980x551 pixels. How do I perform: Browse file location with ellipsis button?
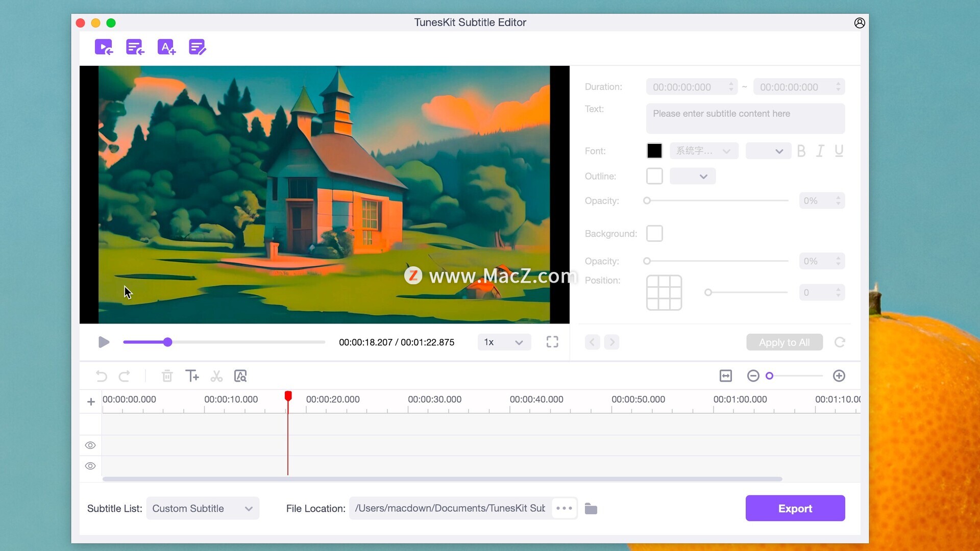tap(564, 508)
